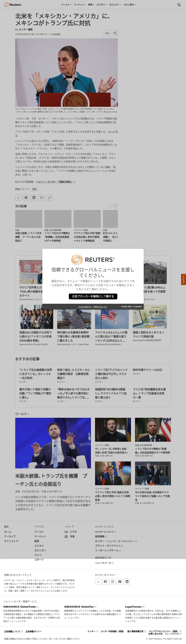Viewport: 186px width, 644px height.
Task: Follow Reuters on YouTube in the footer
Action: pyautogui.click(x=120, y=581)
